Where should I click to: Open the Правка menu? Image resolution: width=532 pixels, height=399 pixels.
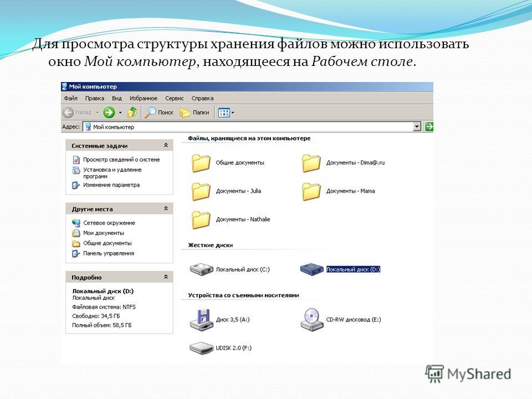tap(95, 98)
